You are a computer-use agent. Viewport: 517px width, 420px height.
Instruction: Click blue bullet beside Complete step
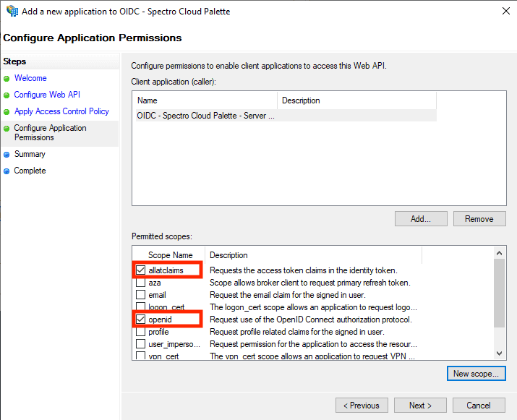(7, 171)
